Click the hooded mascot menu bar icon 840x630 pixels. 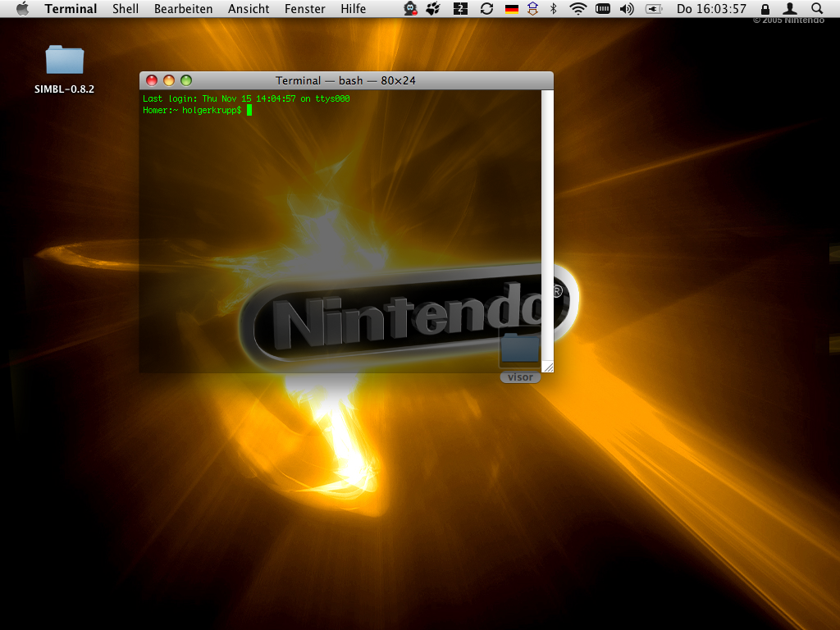pyautogui.click(x=410, y=8)
